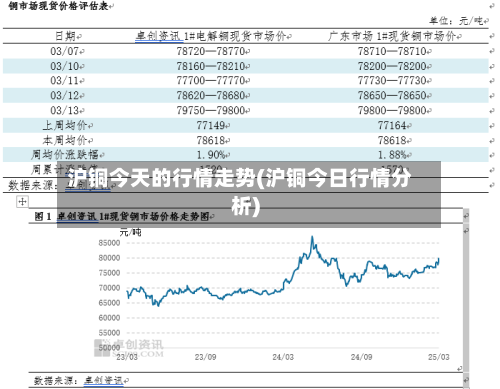Click 78618 in the 广东市场 column
The image size is (500, 389).
click(392, 140)
